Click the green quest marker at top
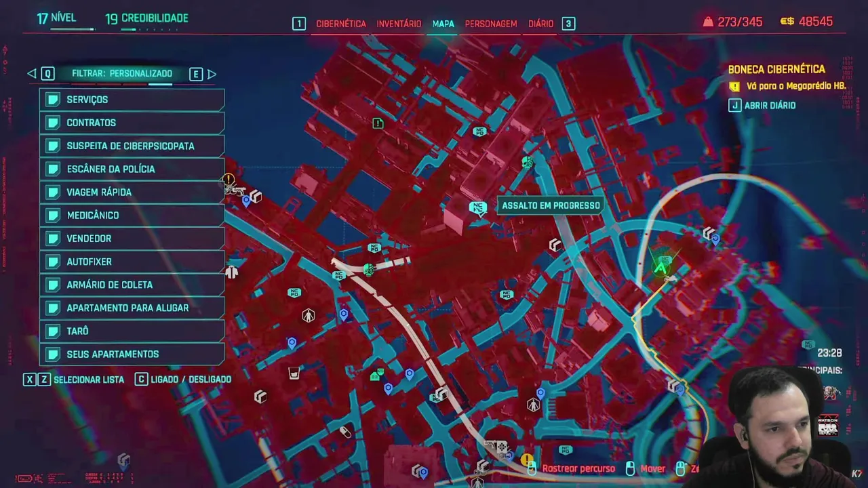The image size is (868, 488). pyautogui.click(x=378, y=123)
